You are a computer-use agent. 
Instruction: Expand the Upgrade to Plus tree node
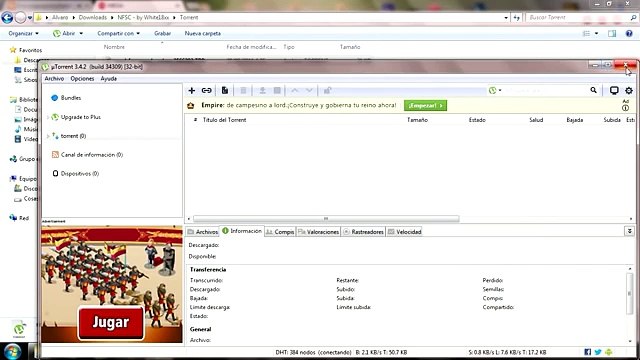pyautogui.click(x=48, y=118)
